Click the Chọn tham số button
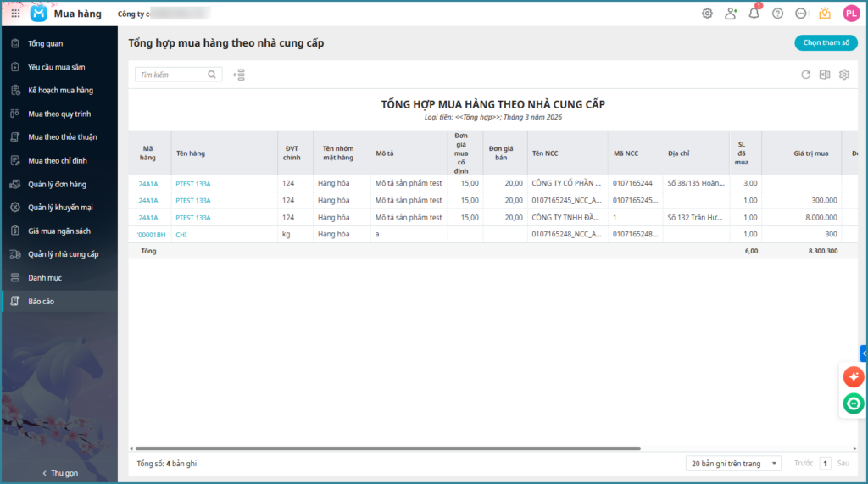 [x=825, y=43]
